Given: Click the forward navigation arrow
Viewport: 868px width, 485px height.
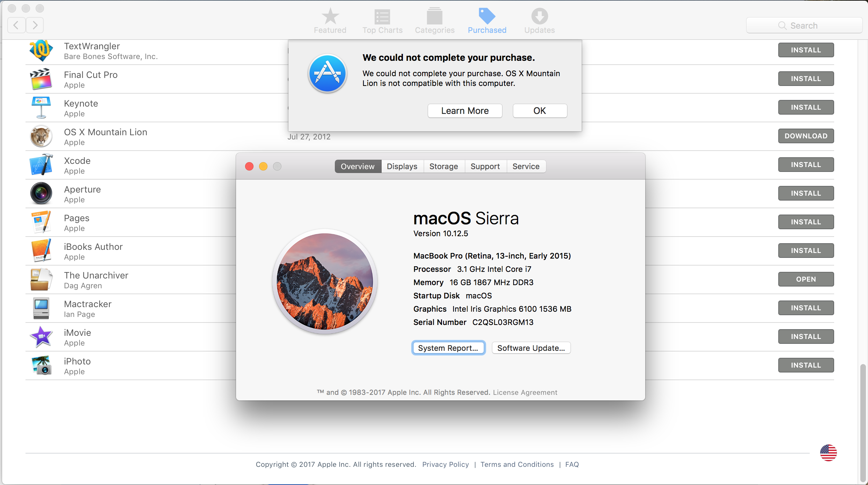Looking at the screenshot, I should click(x=35, y=25).
